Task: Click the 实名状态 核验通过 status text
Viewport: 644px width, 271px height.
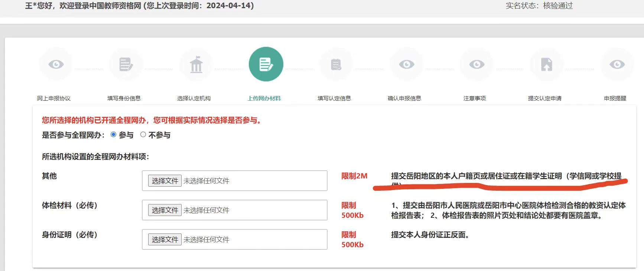Action: [x=539, y=6]
